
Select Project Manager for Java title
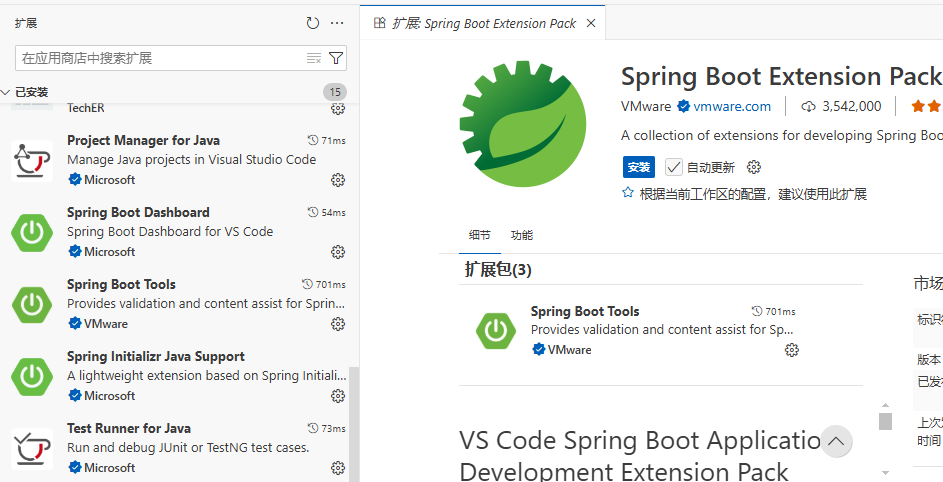tap(143, 140)
